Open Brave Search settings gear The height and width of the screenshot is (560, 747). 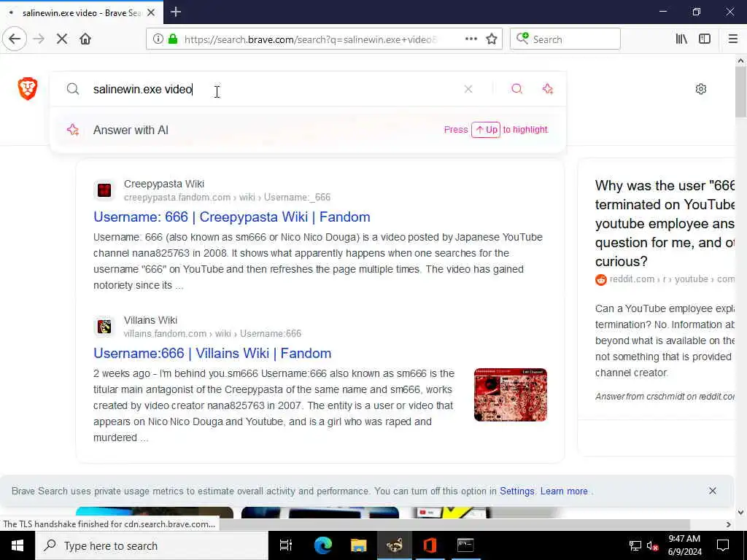(x=701, y=89)
